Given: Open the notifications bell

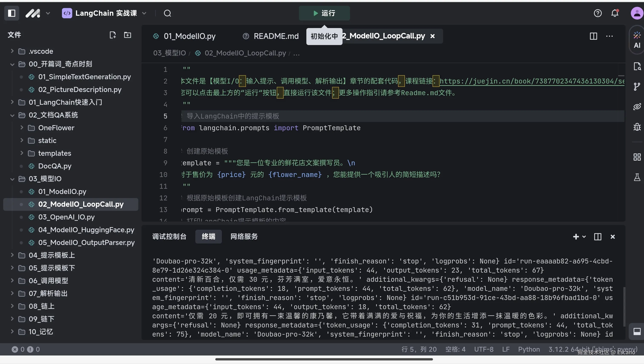Looking at the screenshot, I should pyautogui.click(x=615, y=13).
